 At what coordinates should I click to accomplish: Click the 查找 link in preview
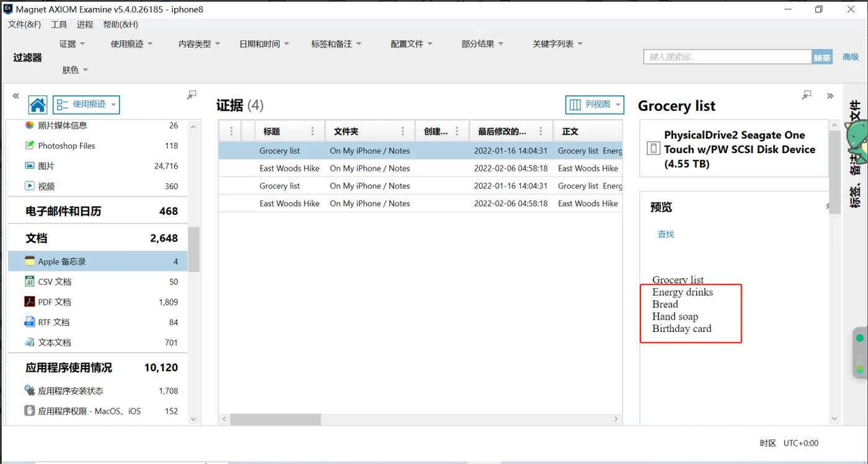666,234
